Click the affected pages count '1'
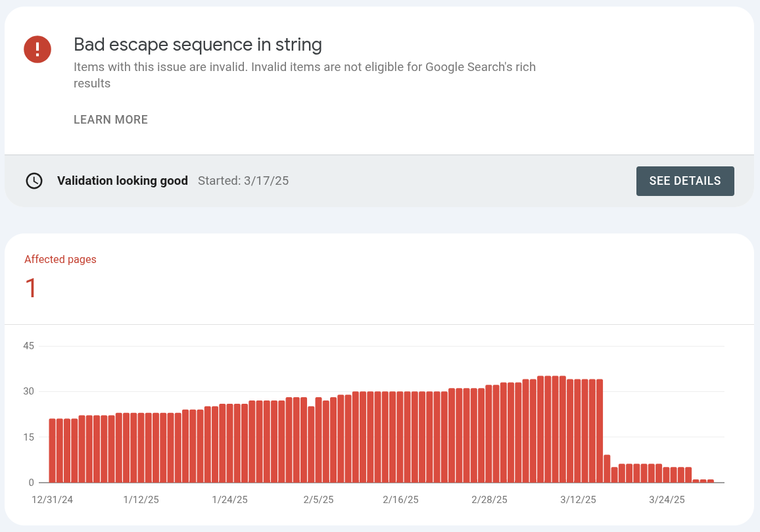This screenshot has width=760, height=532. (30, 288)
